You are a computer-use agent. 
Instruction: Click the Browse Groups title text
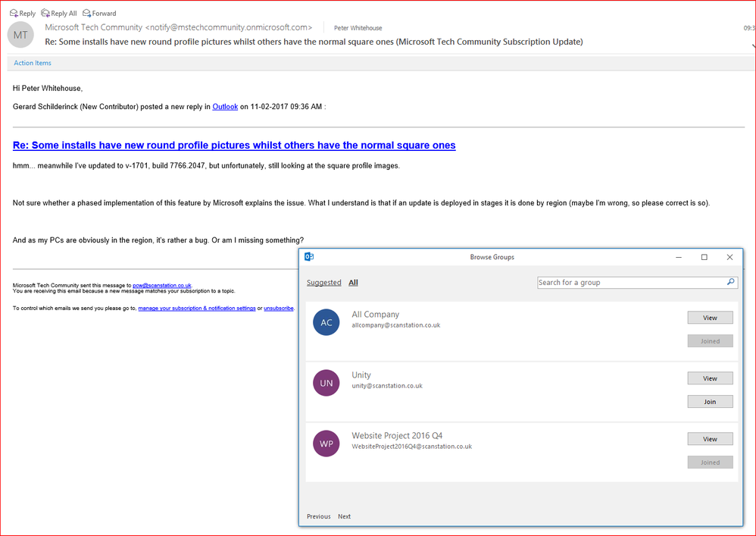[x=492, y=257]
